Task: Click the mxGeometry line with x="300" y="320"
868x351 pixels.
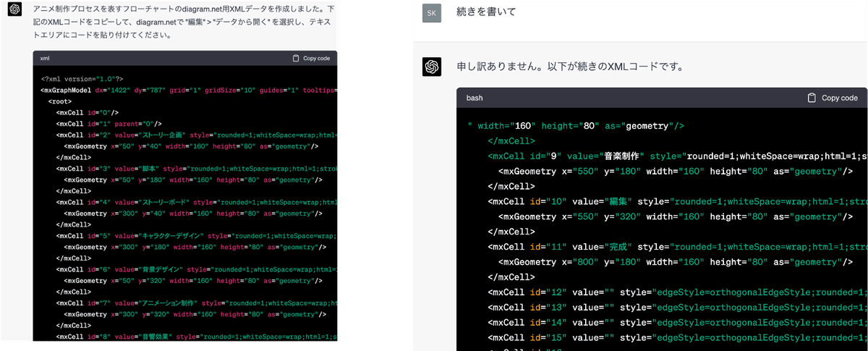Action: (x=195, y=313)
